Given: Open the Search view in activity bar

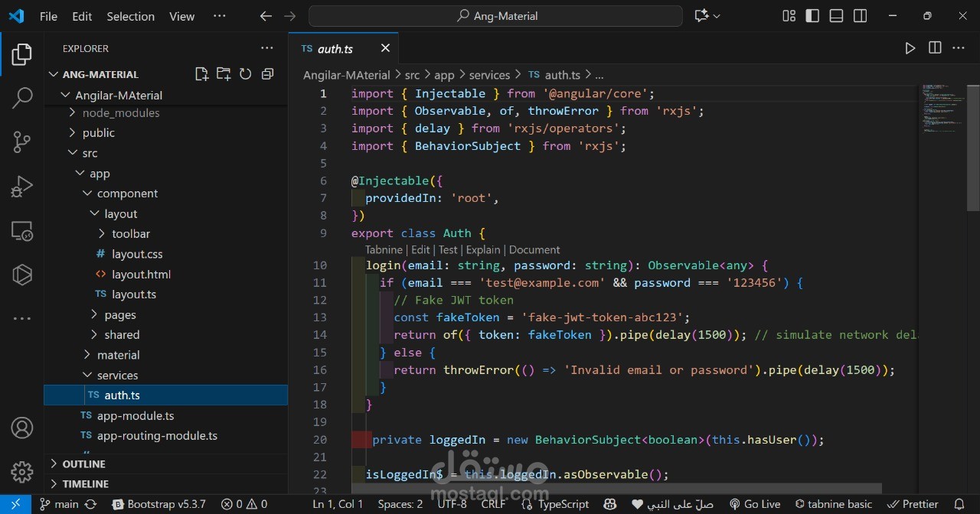Looking at the screenshot, I should click(x=21, y=97).
